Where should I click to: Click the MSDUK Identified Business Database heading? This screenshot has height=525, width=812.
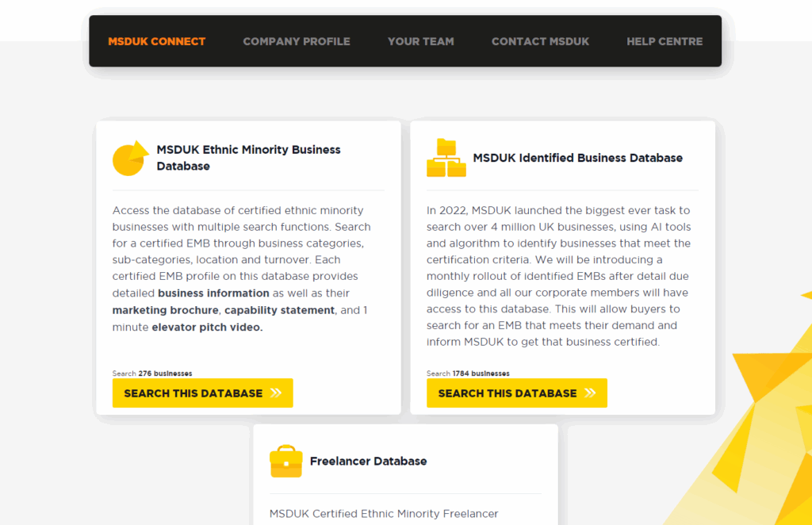577,158
